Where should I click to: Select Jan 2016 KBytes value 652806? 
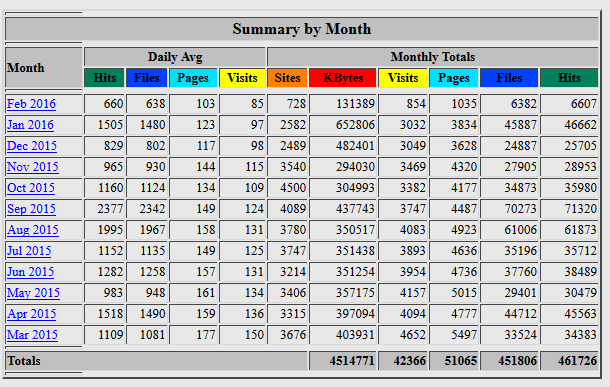tap(356, 125)
